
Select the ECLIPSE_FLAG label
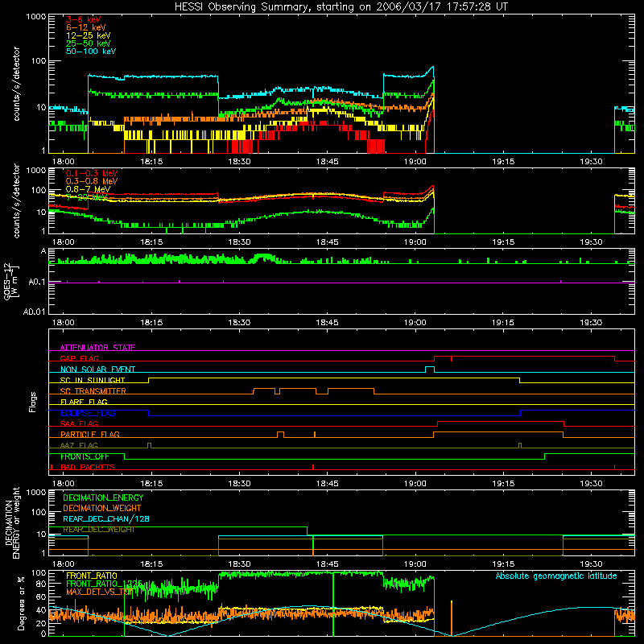(x=88, y=413)
